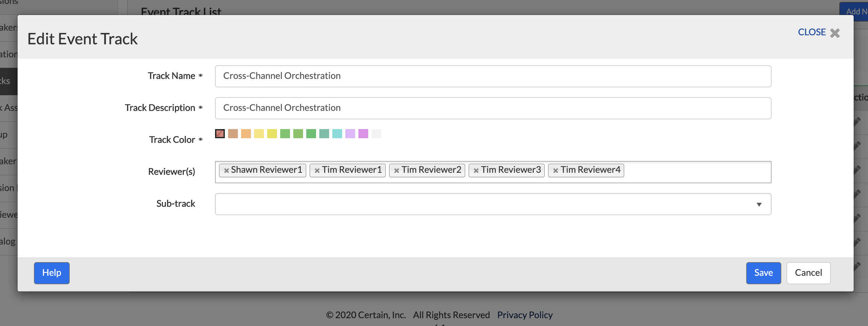Remove Tim Reviewer4 tag

coord(556,170)
